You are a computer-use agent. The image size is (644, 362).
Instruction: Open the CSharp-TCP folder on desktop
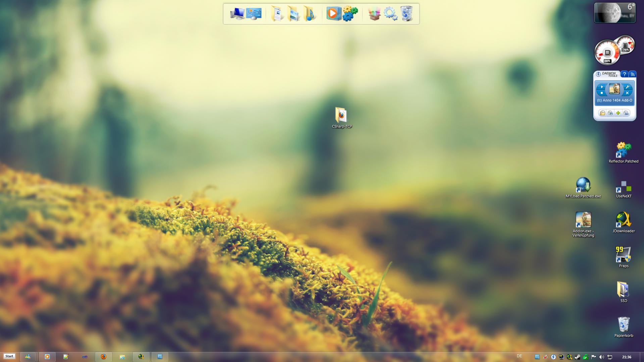click(341, 116)
